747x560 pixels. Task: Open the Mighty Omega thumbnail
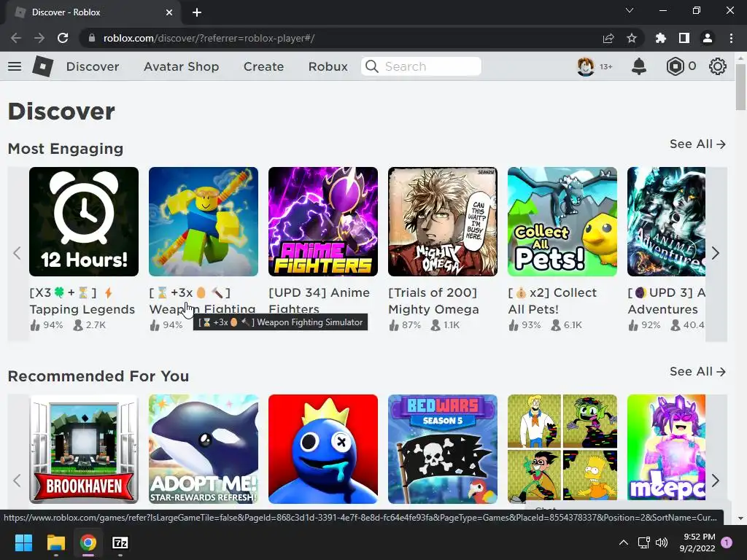443,222
